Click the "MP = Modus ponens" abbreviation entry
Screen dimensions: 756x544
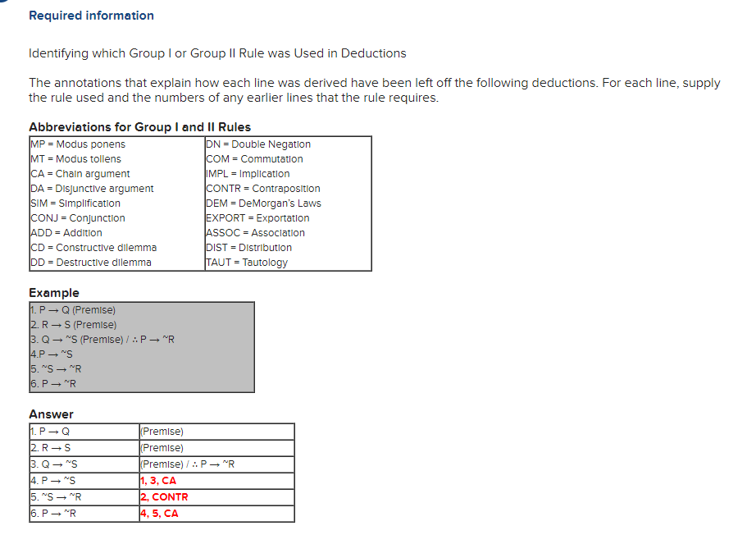click(76, 144)
